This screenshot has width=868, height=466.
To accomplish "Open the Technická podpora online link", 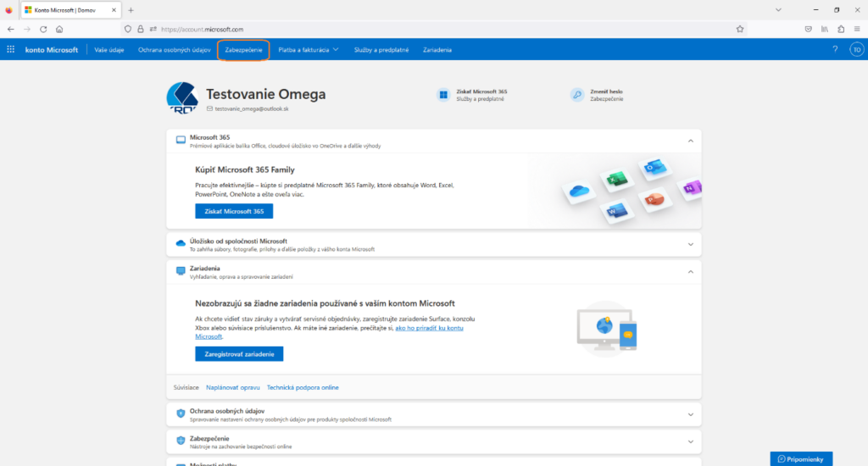I will click(x=303, y=387).
